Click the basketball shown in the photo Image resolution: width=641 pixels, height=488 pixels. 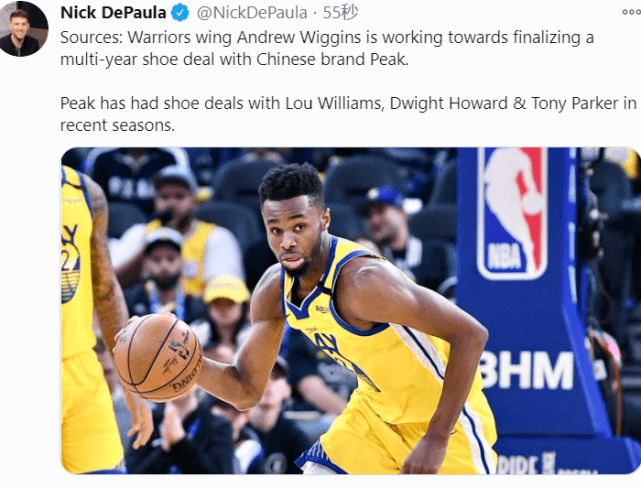(158, 358)
